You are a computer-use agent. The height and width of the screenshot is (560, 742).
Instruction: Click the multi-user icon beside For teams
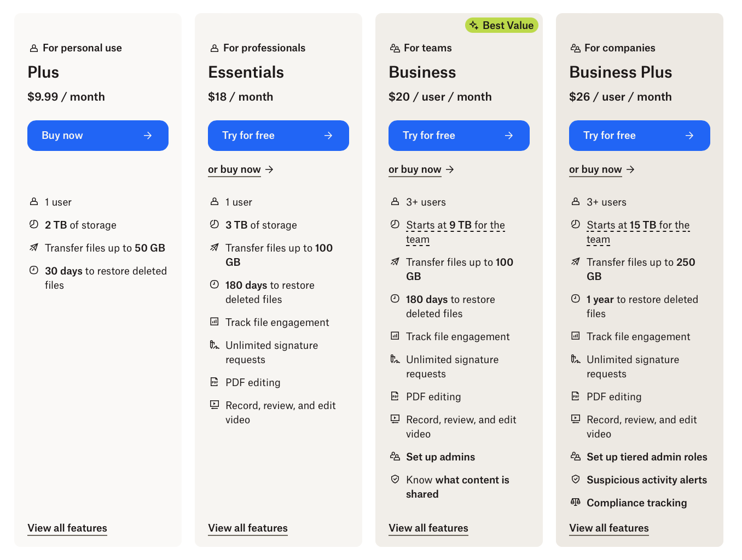(x=395, y=48)
